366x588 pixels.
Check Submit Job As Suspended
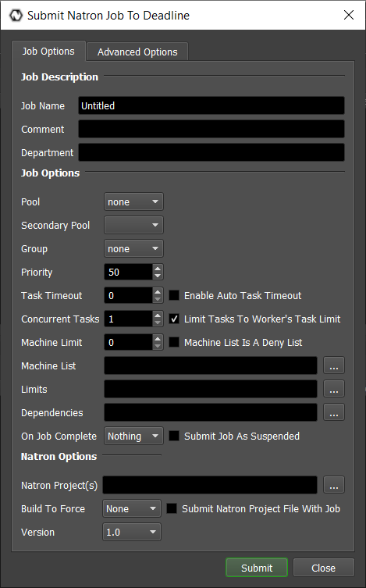coord(174,436)
